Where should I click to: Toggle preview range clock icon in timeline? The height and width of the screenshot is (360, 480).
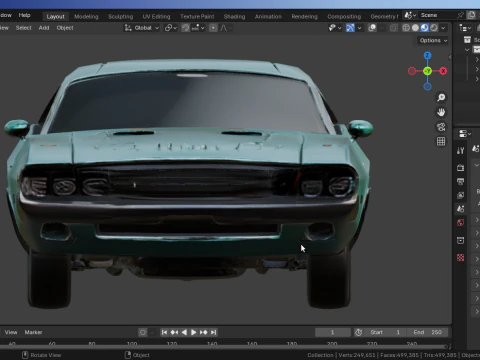click(x=359, y=332)
